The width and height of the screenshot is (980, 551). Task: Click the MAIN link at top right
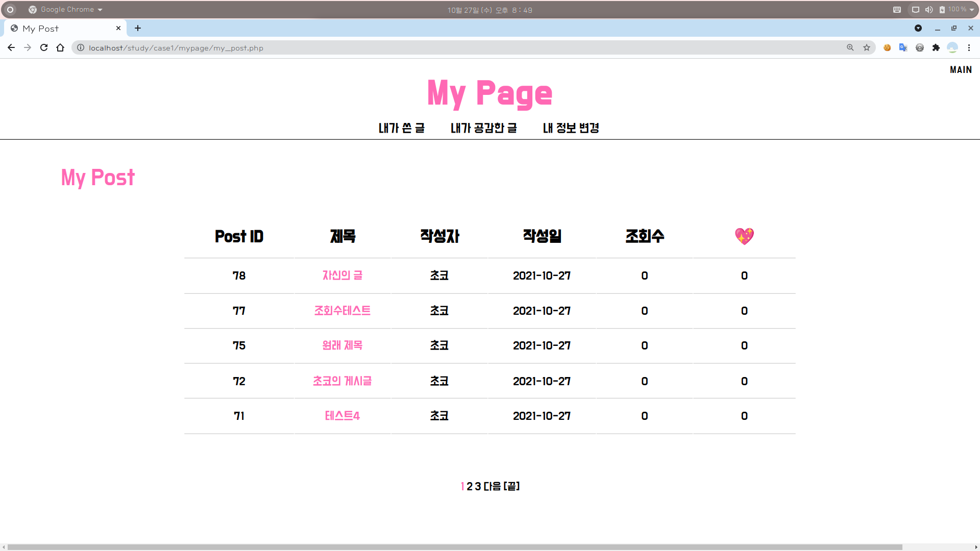(961, 70)
